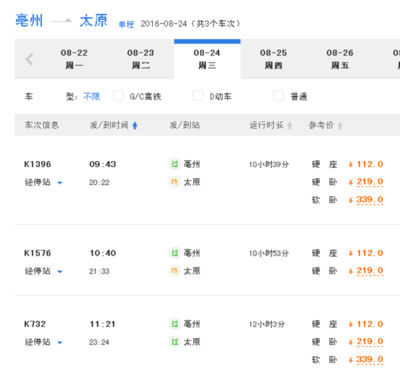Select the 08-24 周三 date tab
Image resolution: width=400 pixels, height=370 pixels.
click(x=207, y=59)
